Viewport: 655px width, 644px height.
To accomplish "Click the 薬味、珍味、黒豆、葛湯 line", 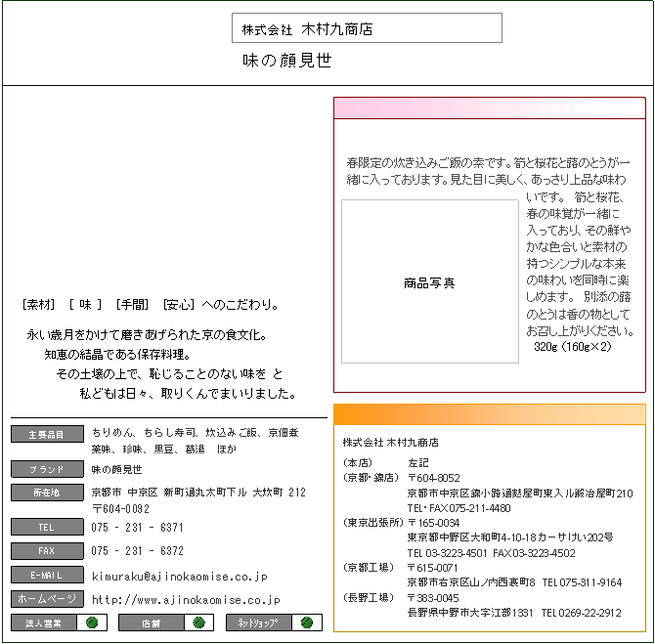I will pyautogui.click(x=164, y=449).
